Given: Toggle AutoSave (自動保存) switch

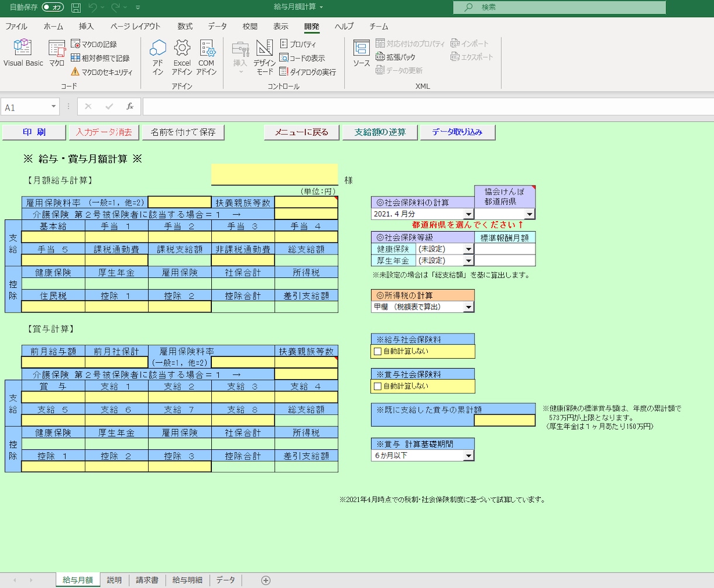Looking at the screenshot, I should click(x=53, y=8).
